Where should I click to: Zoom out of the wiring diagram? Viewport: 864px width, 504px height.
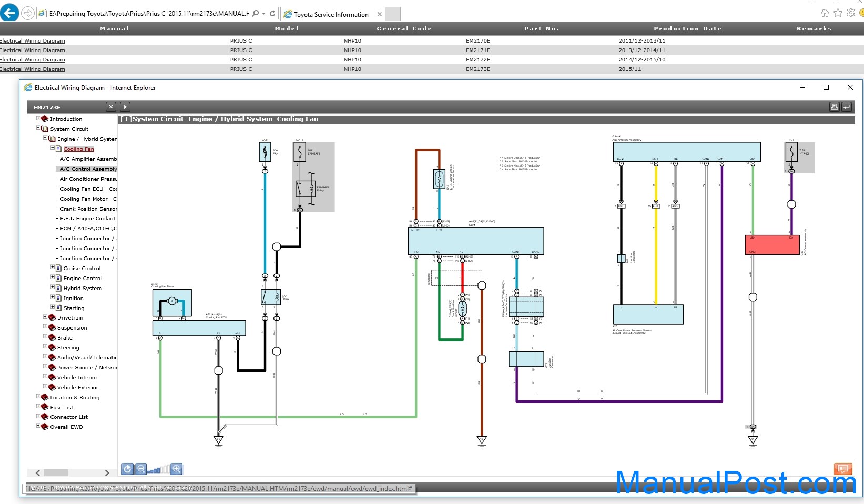click(x=141, y=469)
